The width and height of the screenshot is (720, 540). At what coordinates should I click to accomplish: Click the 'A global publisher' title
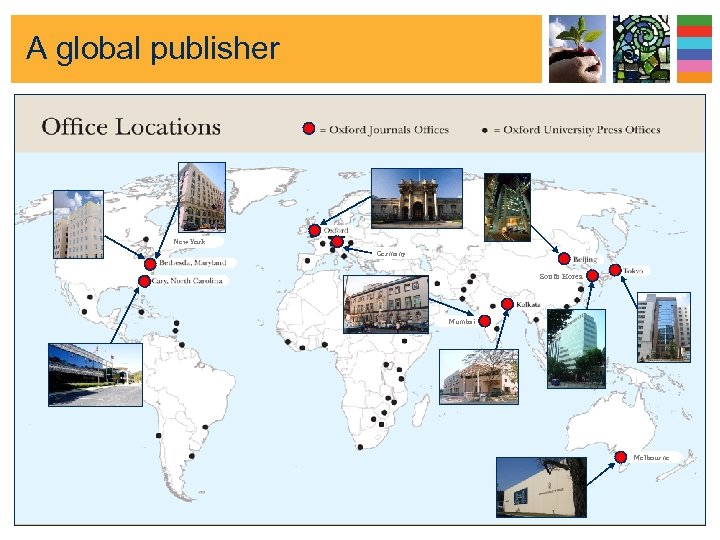(x=153, y=48)
